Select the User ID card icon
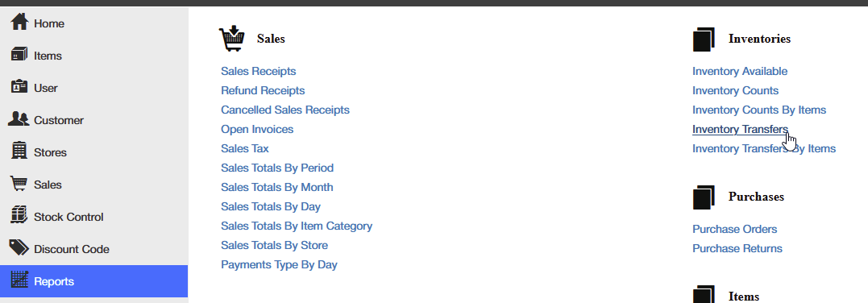The height and width of the screenshot is (303, 868). [x=19, y=87]
